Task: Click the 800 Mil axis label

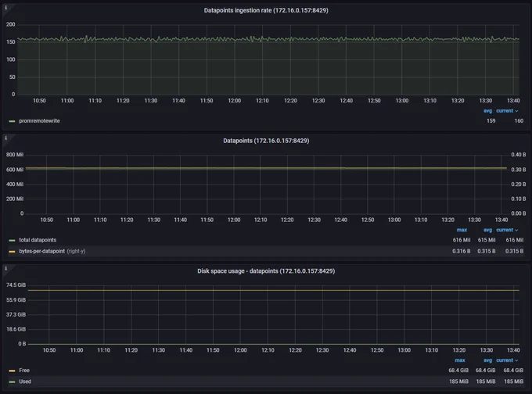Action: pos(15,155)
